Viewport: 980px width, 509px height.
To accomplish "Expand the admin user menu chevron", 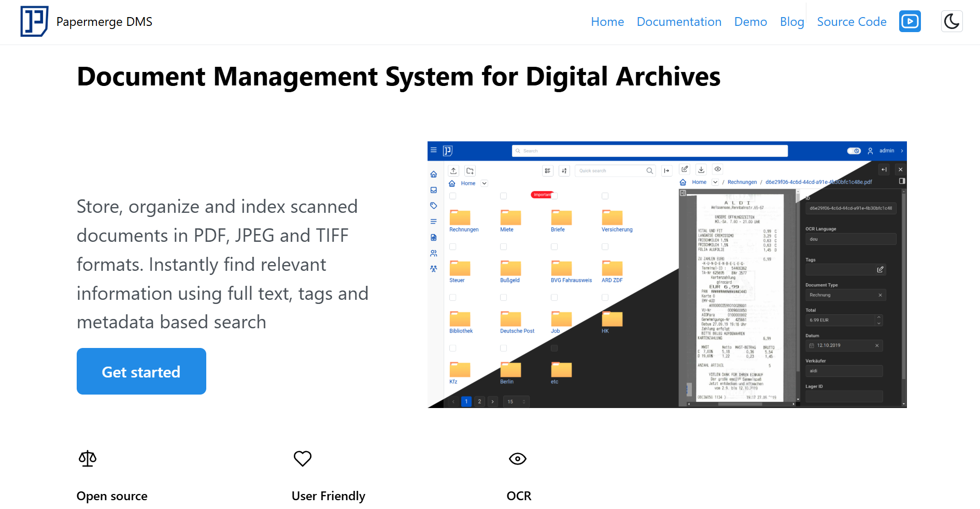I will coord(902,151).
